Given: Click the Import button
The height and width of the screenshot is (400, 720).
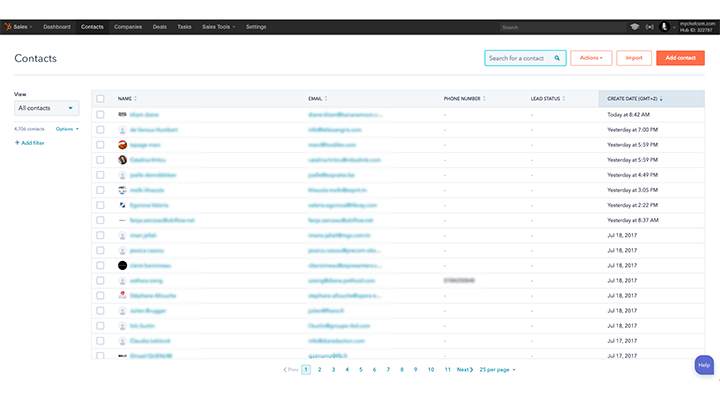Looking at the screenshot, I should point(634,58).
